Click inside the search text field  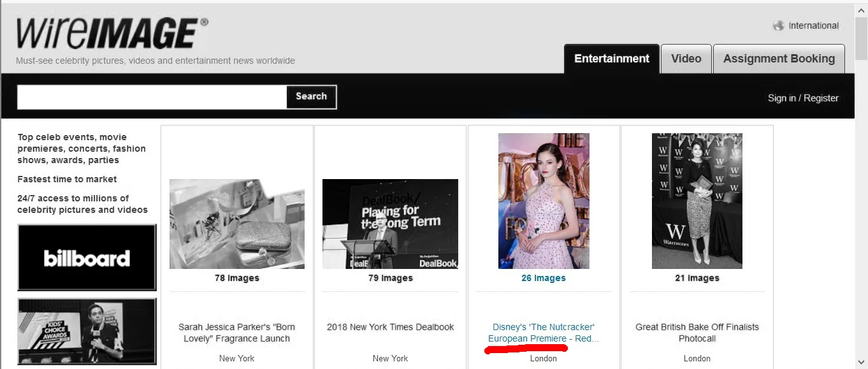[152, 97]
